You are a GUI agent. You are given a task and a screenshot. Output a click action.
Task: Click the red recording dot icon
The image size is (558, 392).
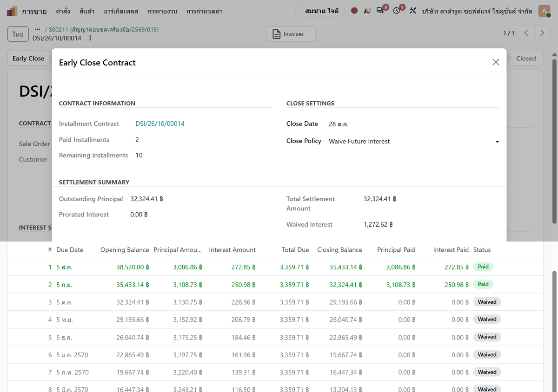(x=354, y=11)
